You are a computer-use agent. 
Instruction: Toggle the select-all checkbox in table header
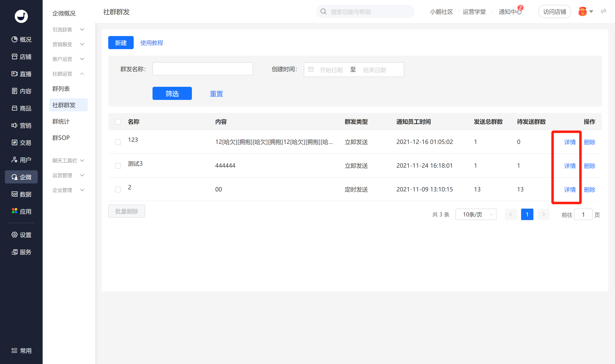click(118, 122)
